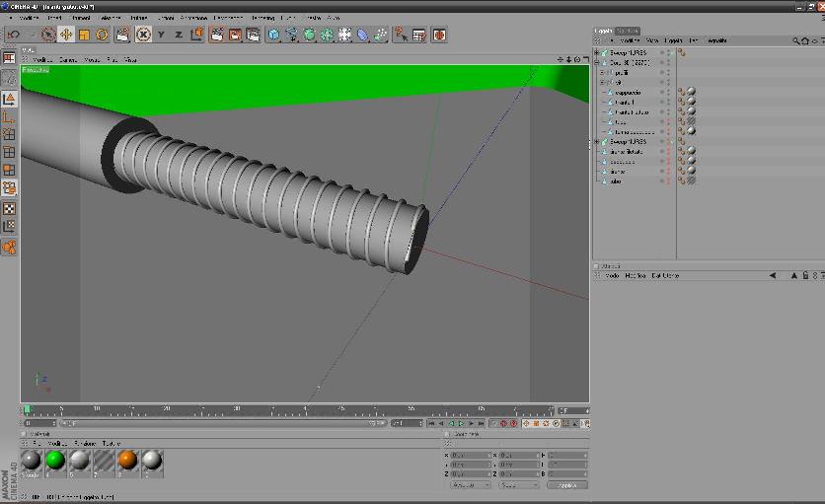The width and height of the screenshot is (825, 504).
Task: Click the home icon in Object Manager
Action: tap(805, 40)
